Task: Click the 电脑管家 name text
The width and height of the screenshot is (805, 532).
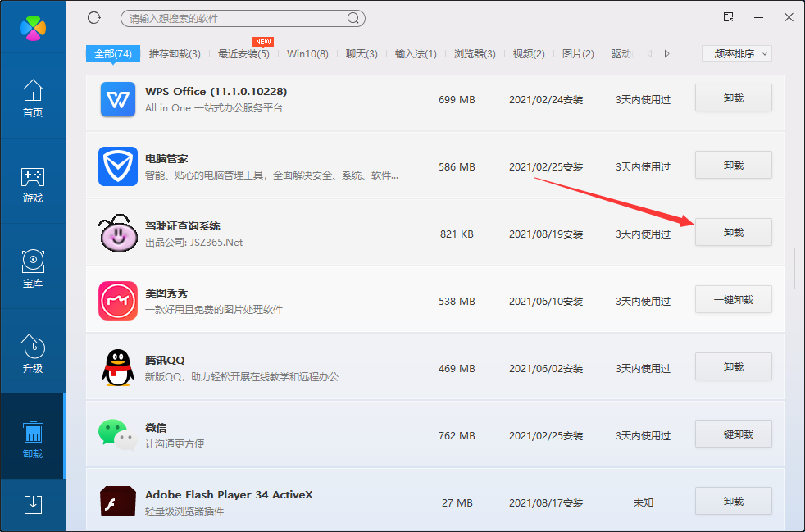Action: pos(166,159)
